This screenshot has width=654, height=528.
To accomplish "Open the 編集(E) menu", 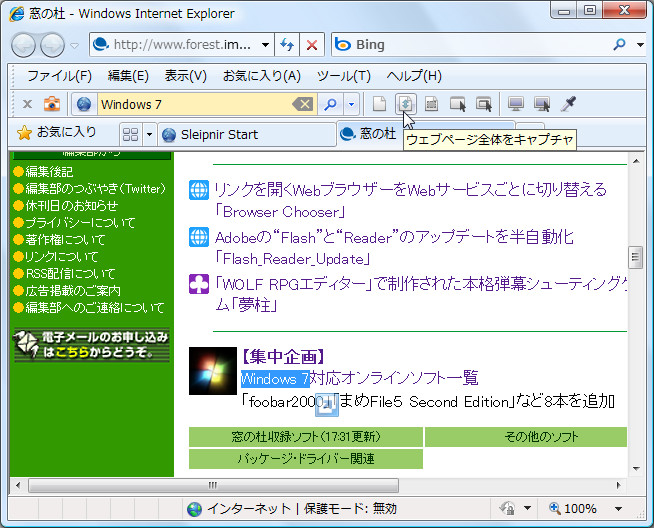I will [x=128, y=76].
